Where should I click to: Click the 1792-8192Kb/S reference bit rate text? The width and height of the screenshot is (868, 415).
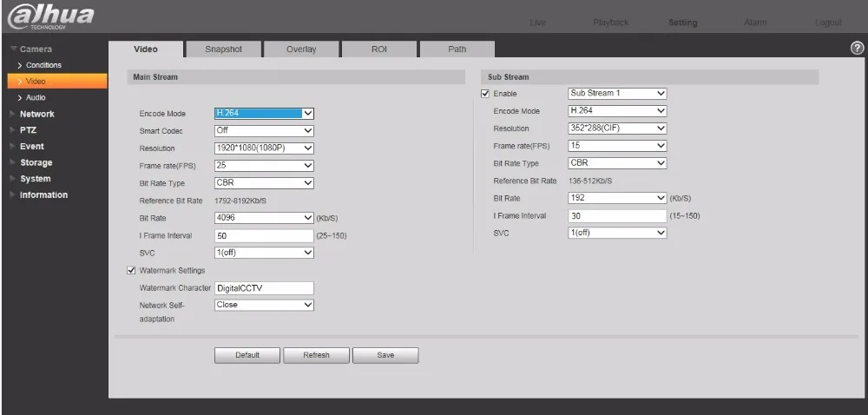(240, 201)
